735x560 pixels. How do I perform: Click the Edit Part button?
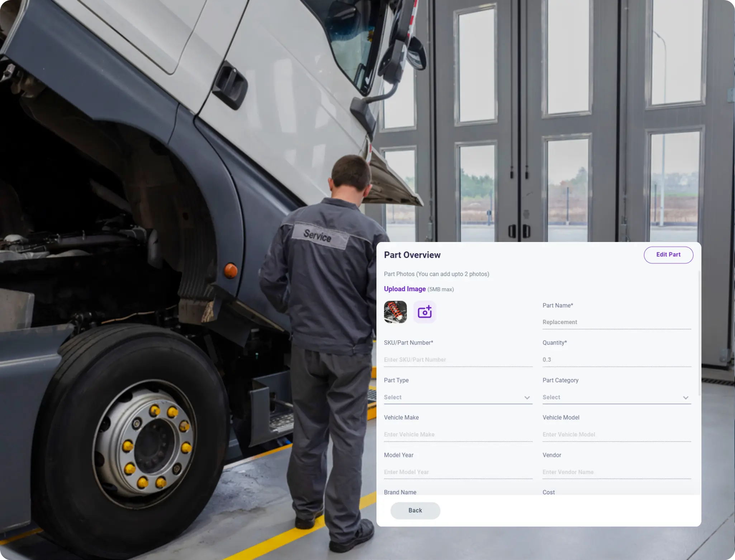pyautogui.click(x=669, y=255)
